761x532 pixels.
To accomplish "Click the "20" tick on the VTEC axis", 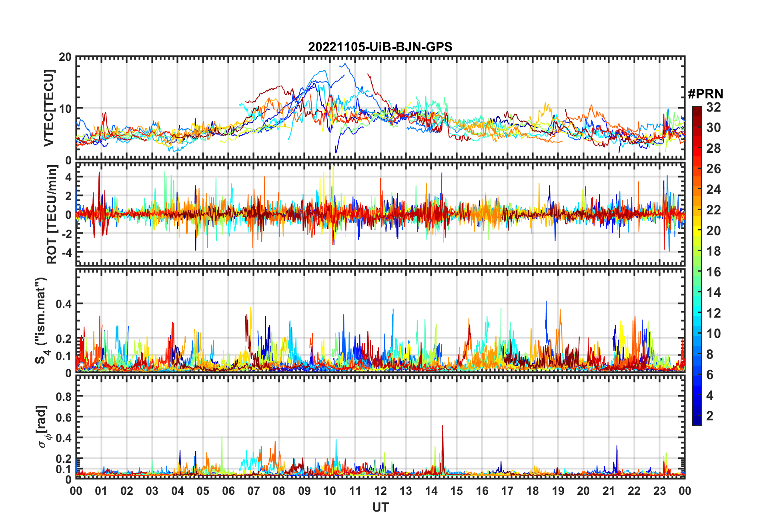I will pos(65,57).
